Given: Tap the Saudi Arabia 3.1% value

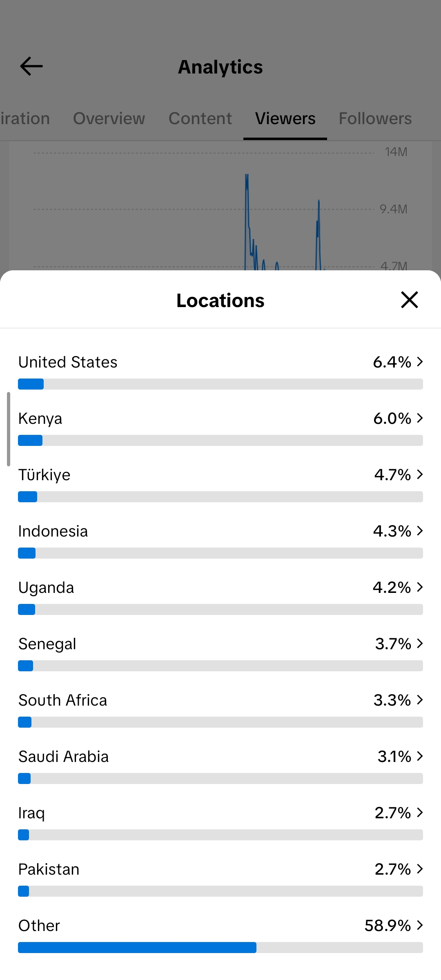Looking at the screenshot, I should coord(394,757).
